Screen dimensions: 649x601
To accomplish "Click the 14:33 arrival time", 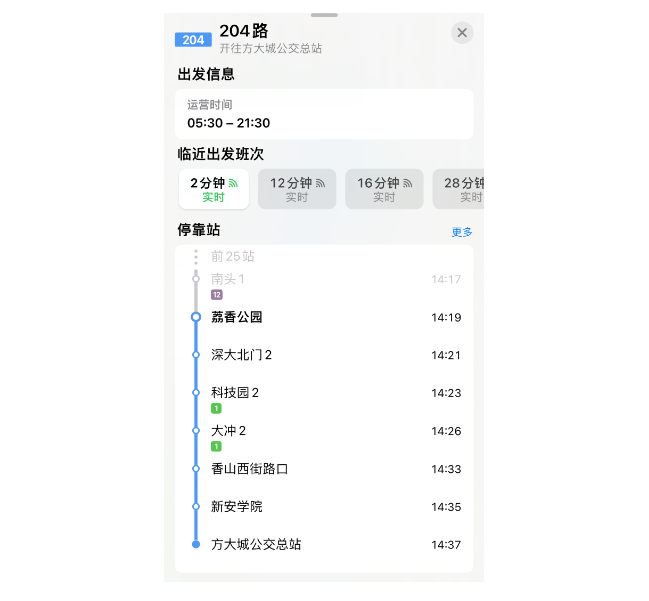I will pos(446,469).
